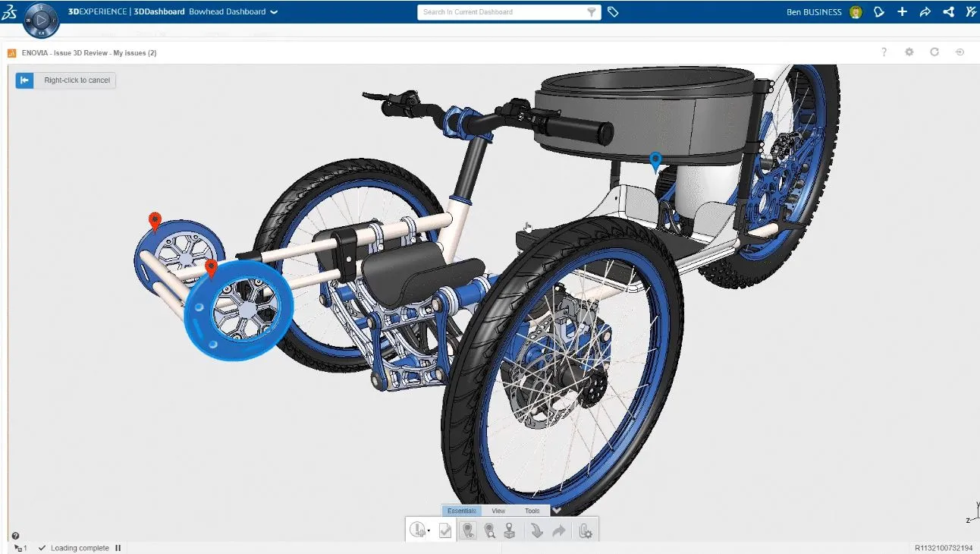Click the tag icon beside search bar

(613, 12)
